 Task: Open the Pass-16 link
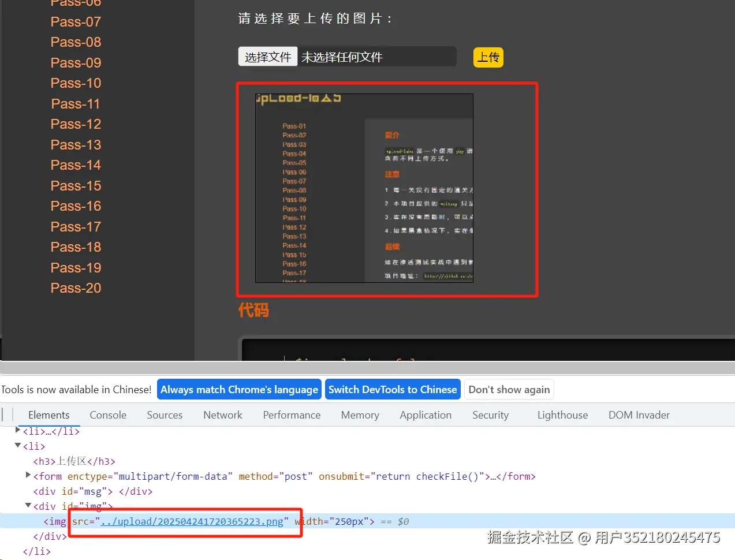pyautogui.click(x=76, y=206)
